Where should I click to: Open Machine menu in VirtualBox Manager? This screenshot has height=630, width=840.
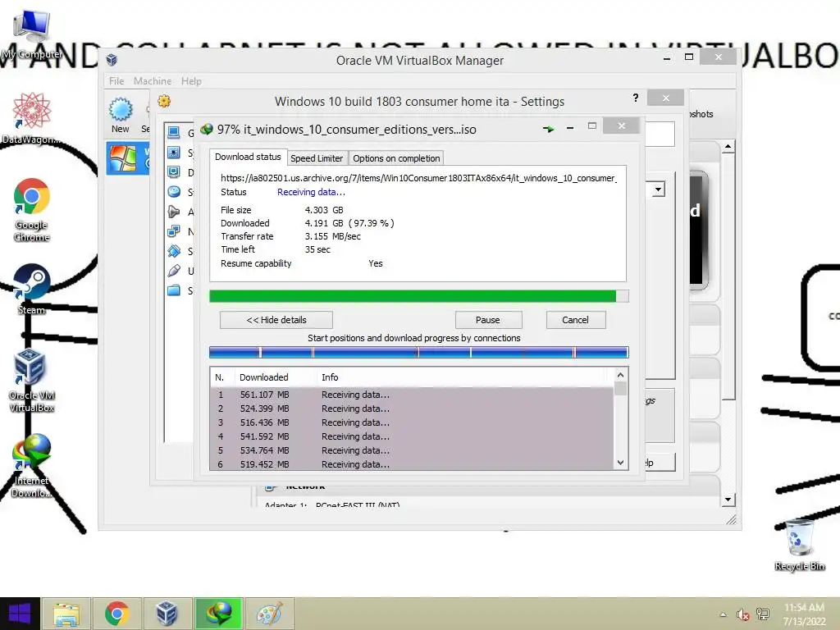coord(153,81)
